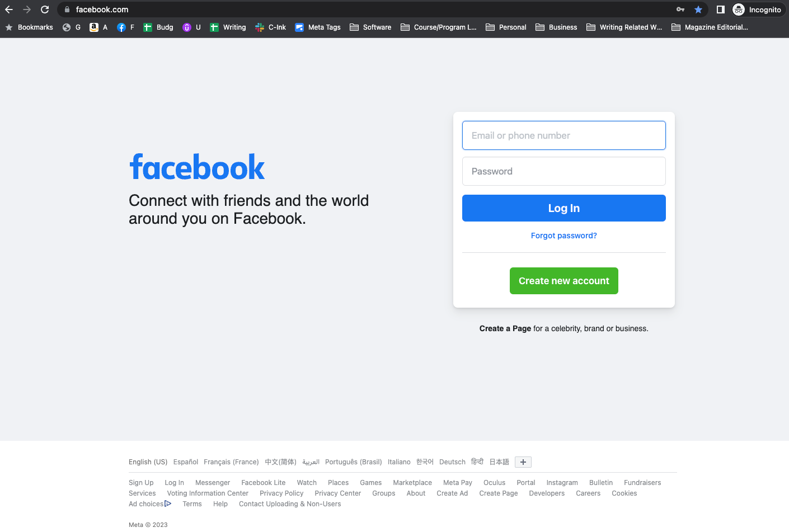Expand the Personal bookmarks folder

click(x=506, y=27)
